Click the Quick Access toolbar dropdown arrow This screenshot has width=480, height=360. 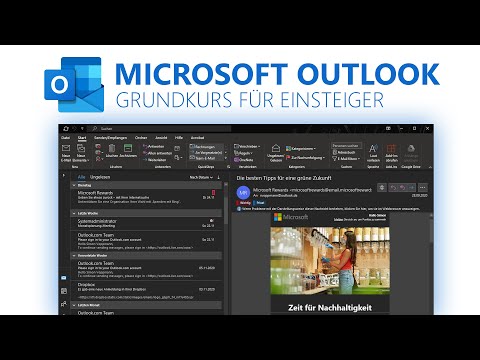[x=82, y=128]
